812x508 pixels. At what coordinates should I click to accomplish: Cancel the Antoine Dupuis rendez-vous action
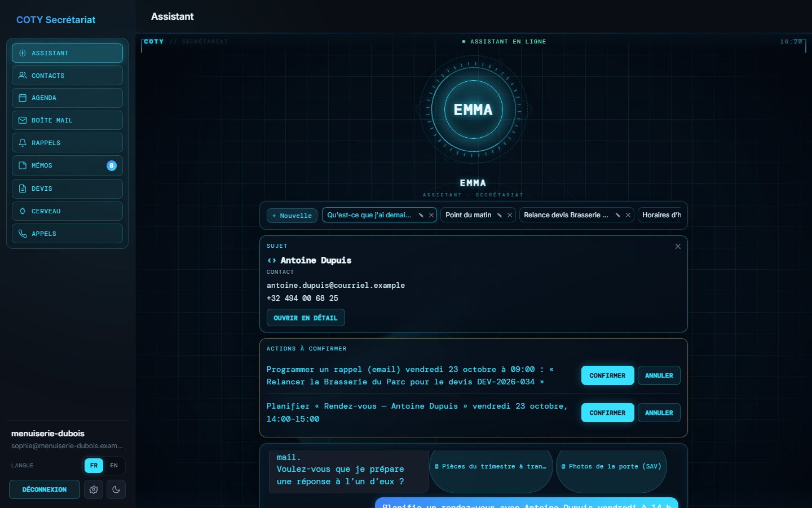pos(659,413)
